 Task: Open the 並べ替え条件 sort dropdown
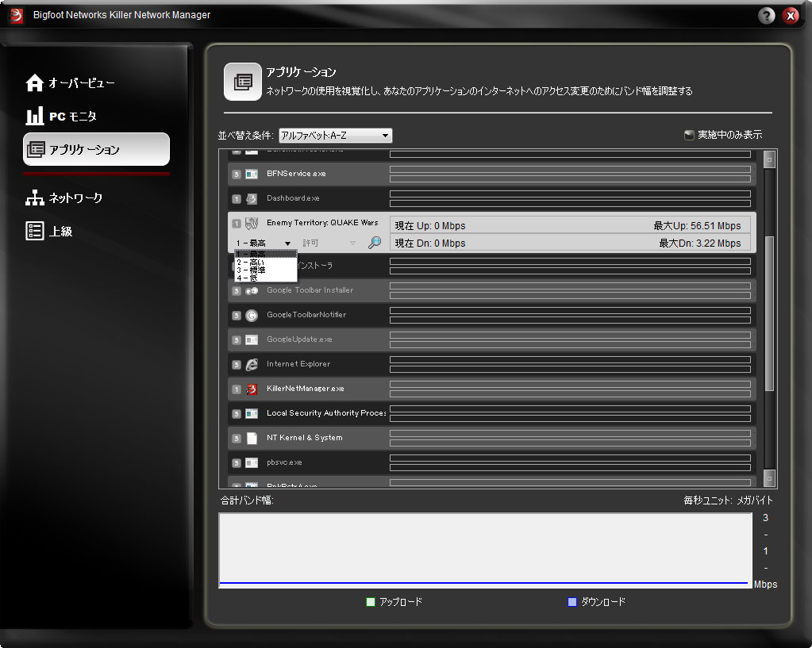[x=336, y=136]
